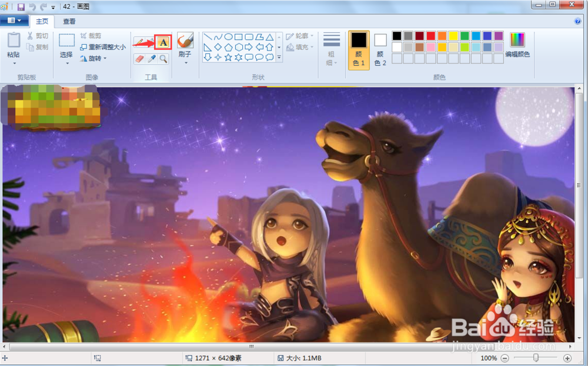Expand the Brushes (刷子) dropdown arrow

click(186, 62)
